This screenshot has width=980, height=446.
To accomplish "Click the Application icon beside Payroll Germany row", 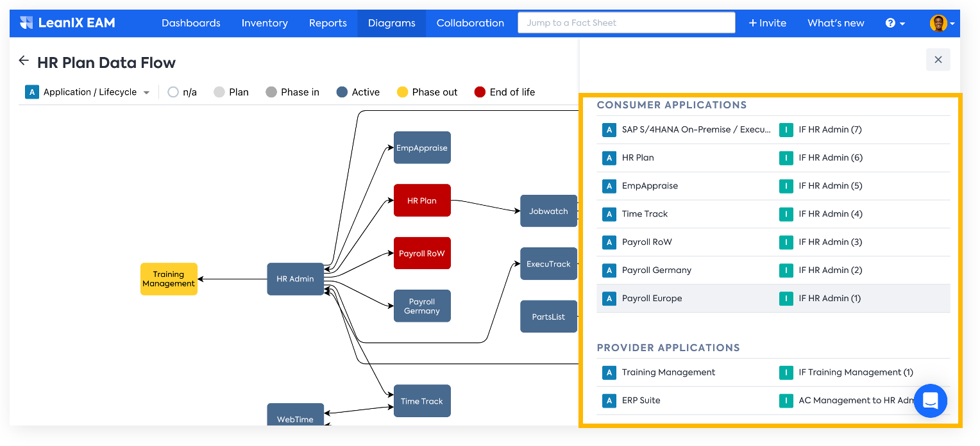I will tap(609, 270).
